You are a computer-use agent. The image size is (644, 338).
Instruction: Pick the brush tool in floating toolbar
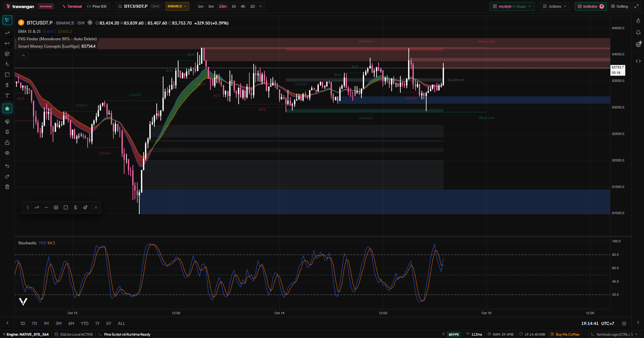coord(85,207)
